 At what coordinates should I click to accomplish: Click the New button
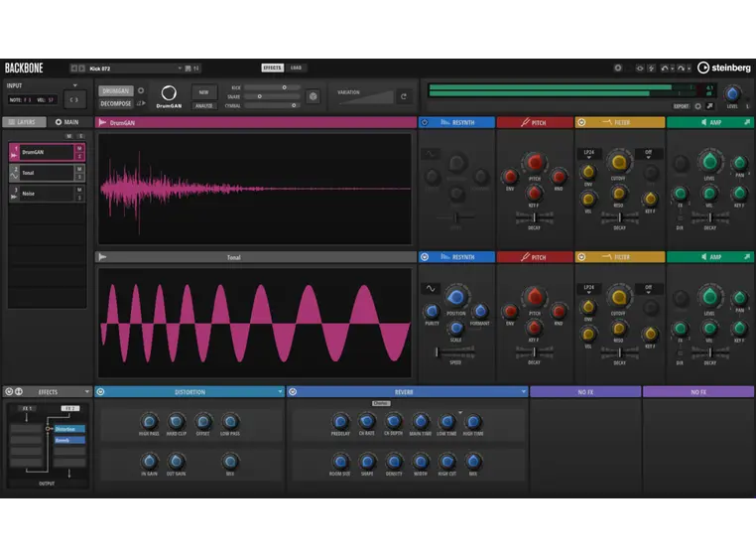pos(204,91)
